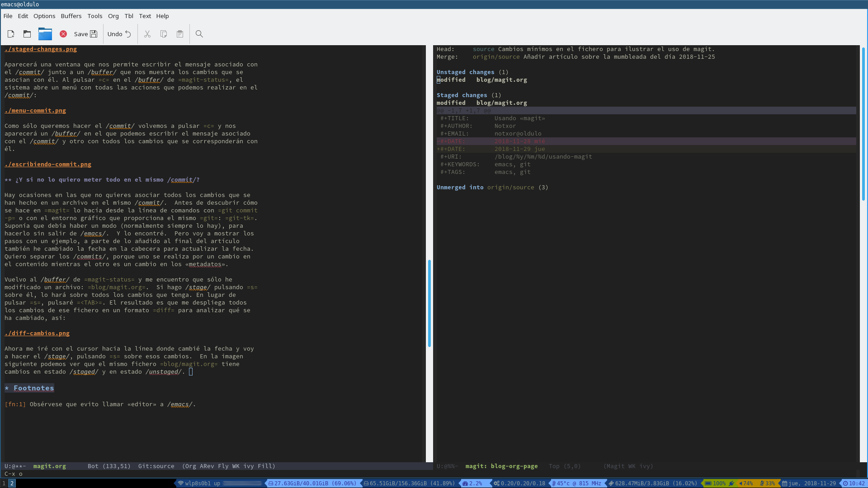Click the CPU 2.2% usage indicator
868x488 pixels.
click(x=472, y=483)
